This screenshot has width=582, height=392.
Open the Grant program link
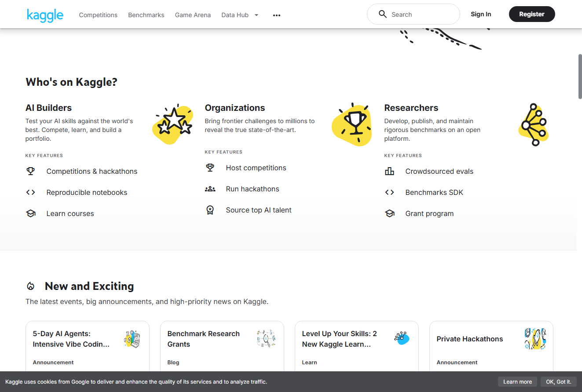tap(429, 213)
